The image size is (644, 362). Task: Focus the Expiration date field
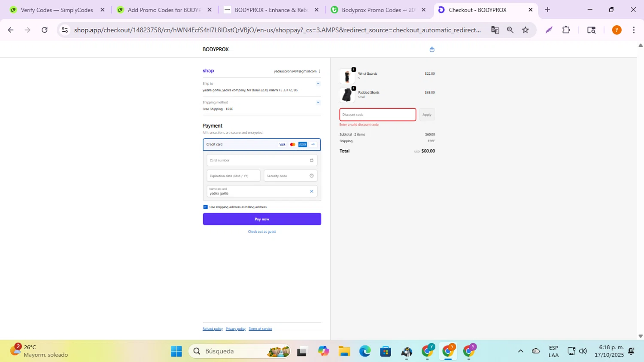[234, 176]
